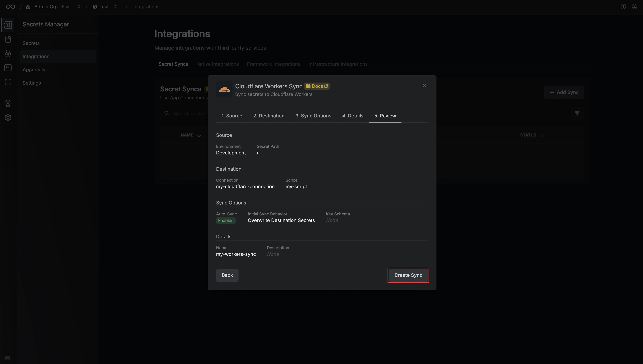
Task: Expand the Test project switcher
Action: (x=115, y=7)
